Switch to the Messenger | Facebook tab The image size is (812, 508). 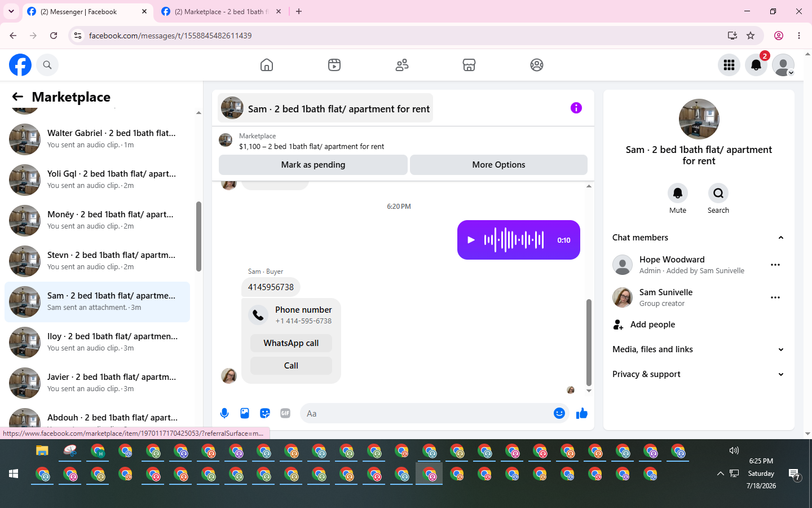pos(87,11)
